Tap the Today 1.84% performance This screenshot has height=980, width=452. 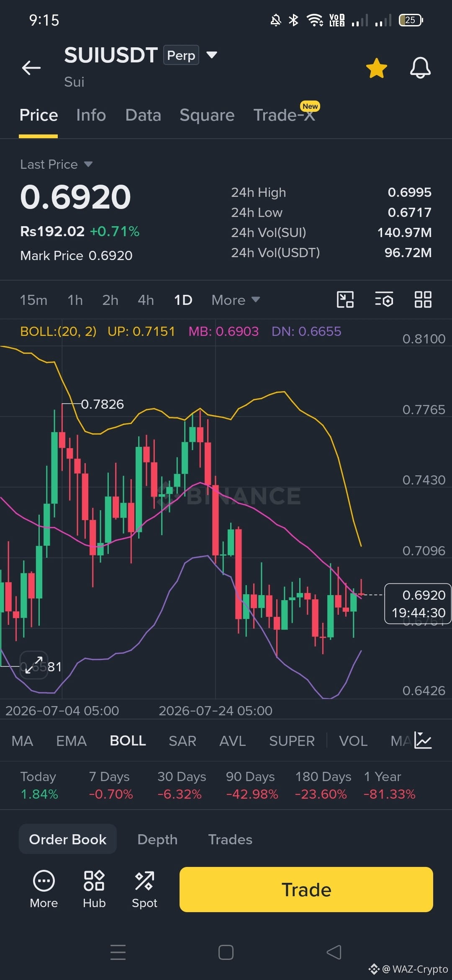coord(39,785)
